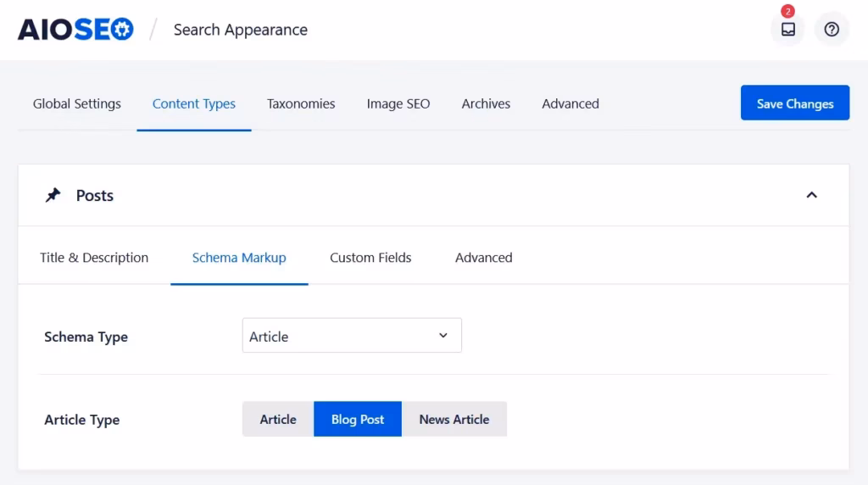Go to the Image SEO tab
868x485 pixels.
tap(398, 103)
